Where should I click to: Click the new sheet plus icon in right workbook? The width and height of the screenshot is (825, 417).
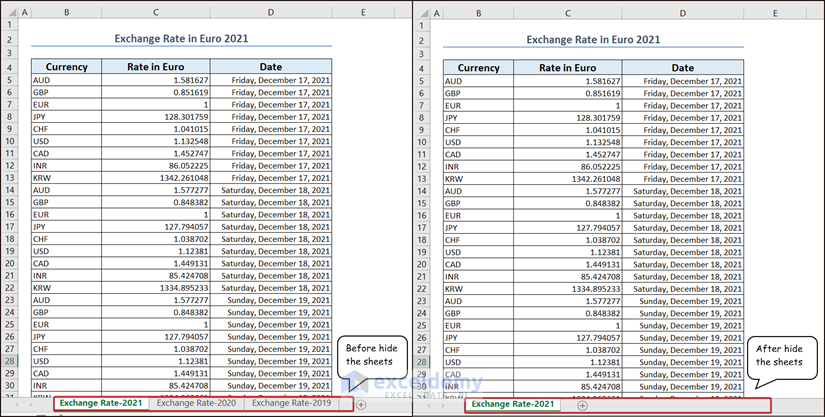[x=582, y=405]
